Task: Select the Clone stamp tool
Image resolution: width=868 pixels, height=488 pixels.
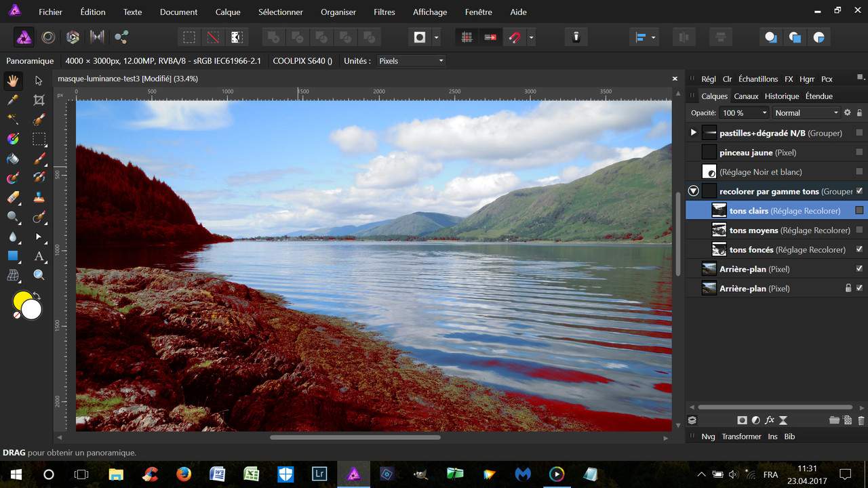Action: (39, 197)
